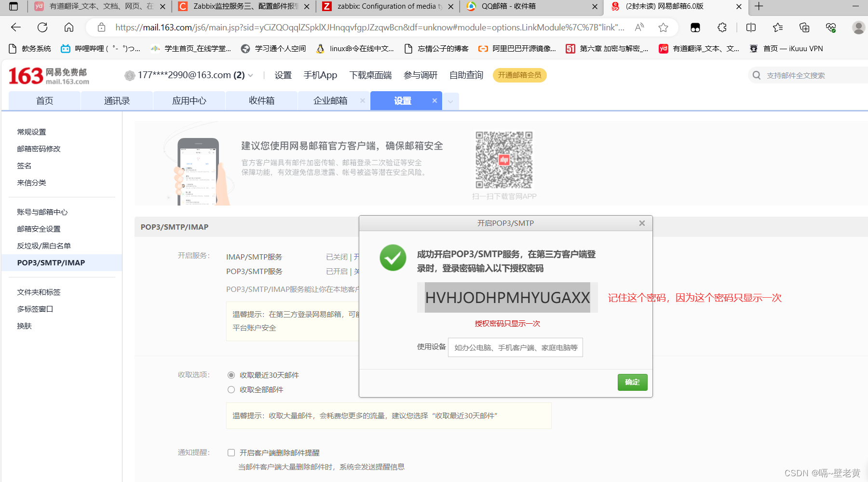Switch to 应用中心 mail tab

point(189,100)
